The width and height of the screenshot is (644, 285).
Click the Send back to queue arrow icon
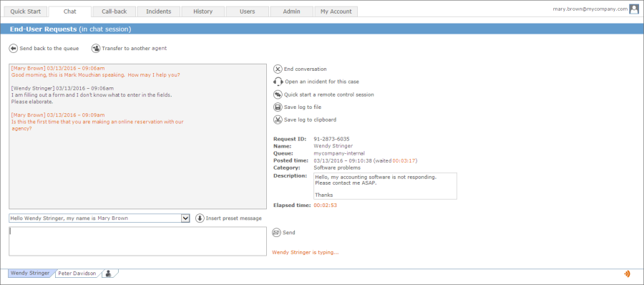click(13, 49)
